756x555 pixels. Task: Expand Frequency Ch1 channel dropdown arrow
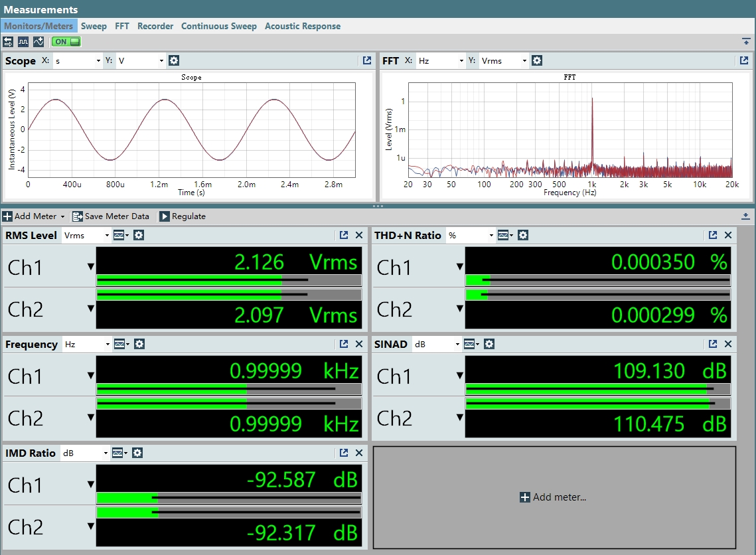tap(90, 375)
